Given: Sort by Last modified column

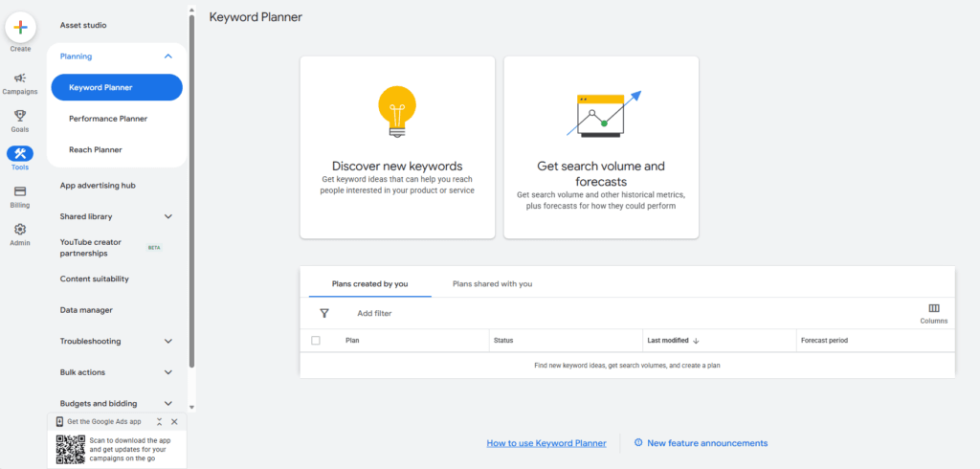Looking at the screenshot, I should pos(668,341).
